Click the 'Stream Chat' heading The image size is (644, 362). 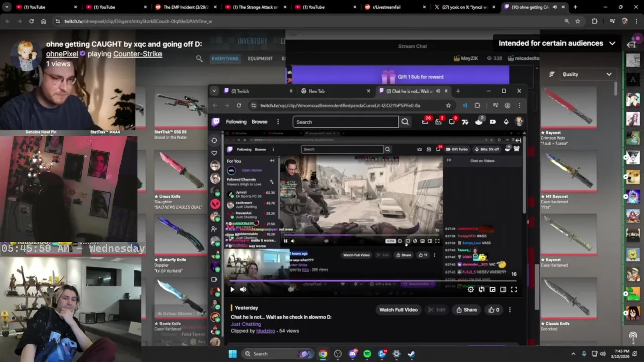click(x=413, y=46)
